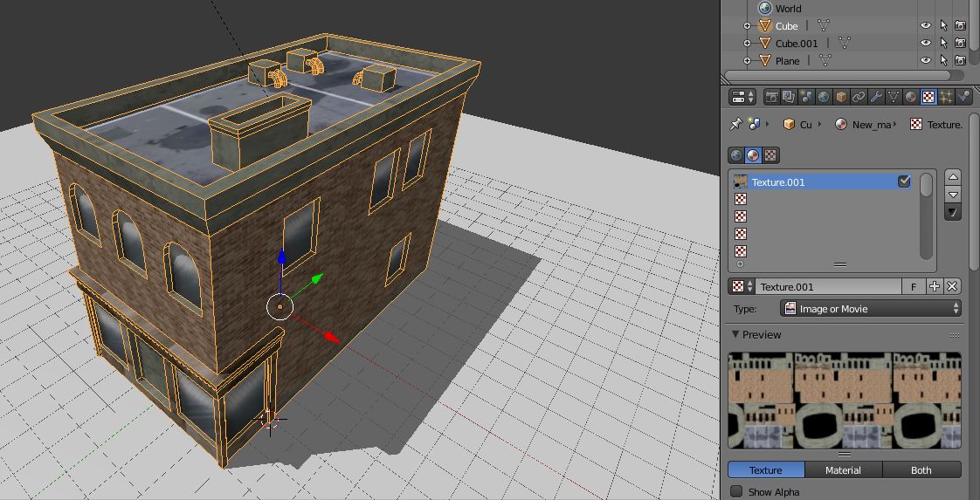Click the texture slot list scrollbar
This screenshot has height=500, width=980.
(926, 216)
